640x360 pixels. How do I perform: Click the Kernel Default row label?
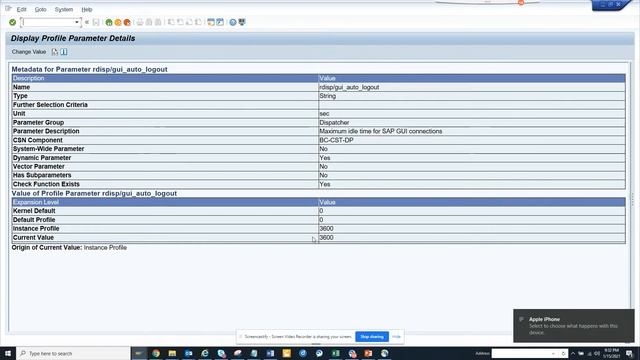(34, 211)
